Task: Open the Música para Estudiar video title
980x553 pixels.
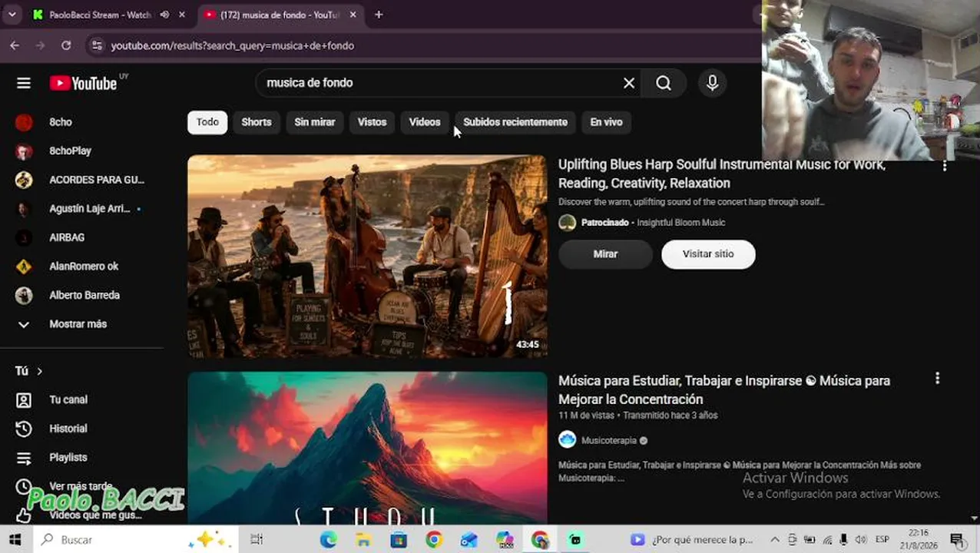Action: pyautogui.click(x=724, y=389)
